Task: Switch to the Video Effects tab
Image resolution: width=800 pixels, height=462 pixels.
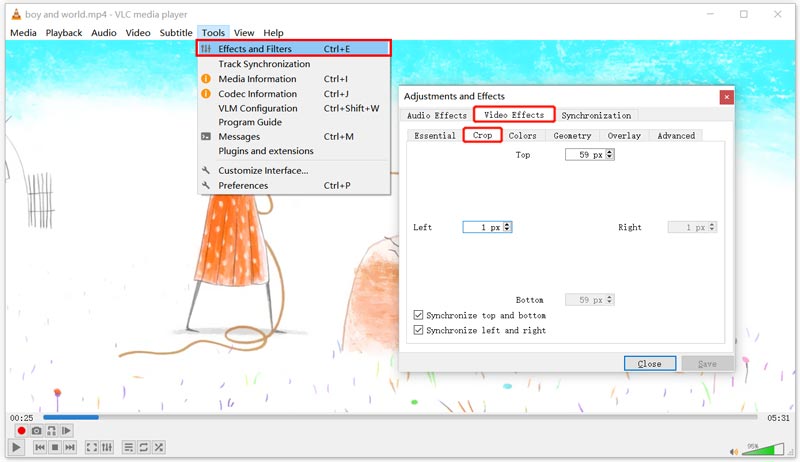Action: click(x=514, y=115)
